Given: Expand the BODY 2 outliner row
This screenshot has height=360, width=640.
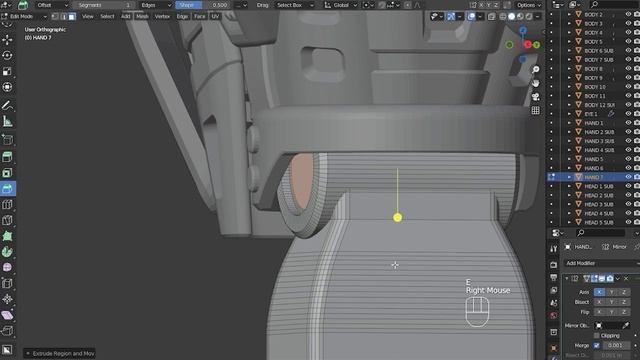Looking at the screenshot, I should [x=569, y=14].
